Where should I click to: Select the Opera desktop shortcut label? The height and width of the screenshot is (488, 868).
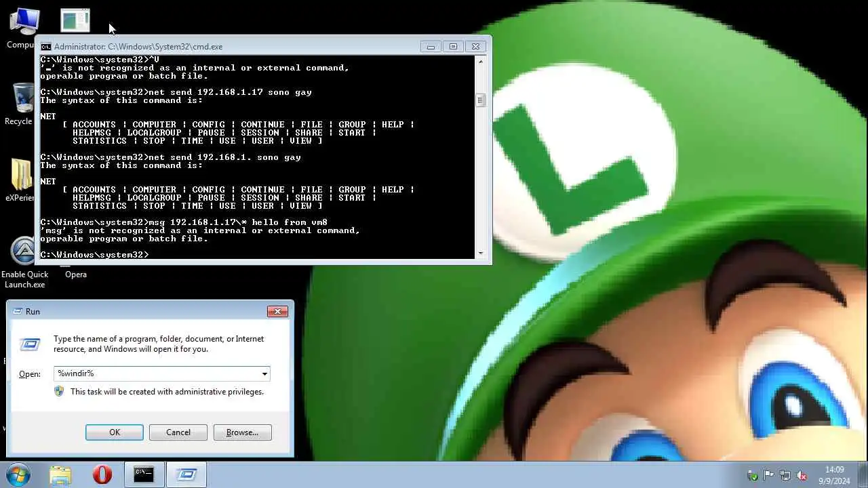[76, 274]
